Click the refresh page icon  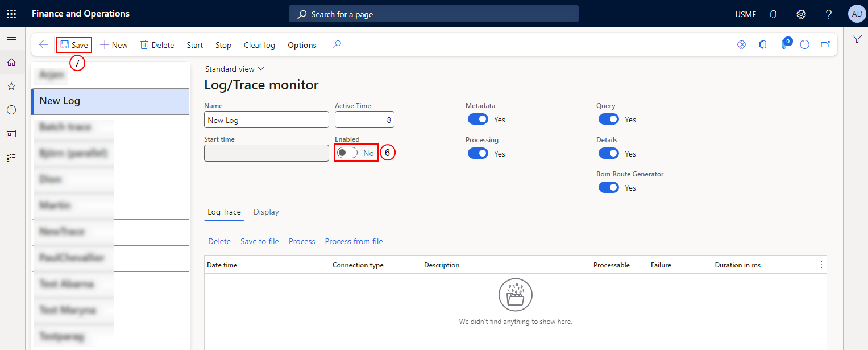pos(804,44)
